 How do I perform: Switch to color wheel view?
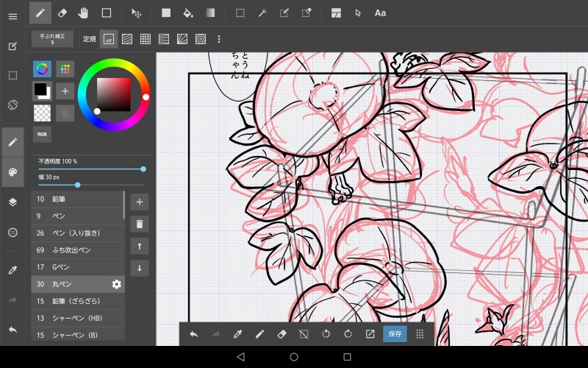click(x=42, y=69)
